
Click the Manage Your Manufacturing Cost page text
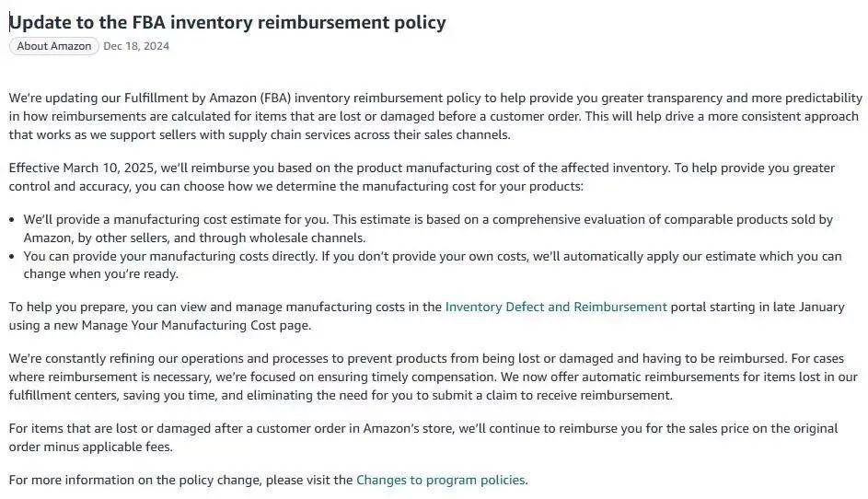[x=196, y=325]
